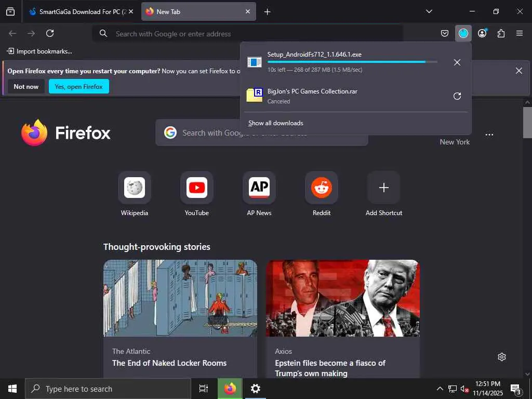The image size is (532, 399).
Task: Open the Firefox account icon
Action: point(482,33)
